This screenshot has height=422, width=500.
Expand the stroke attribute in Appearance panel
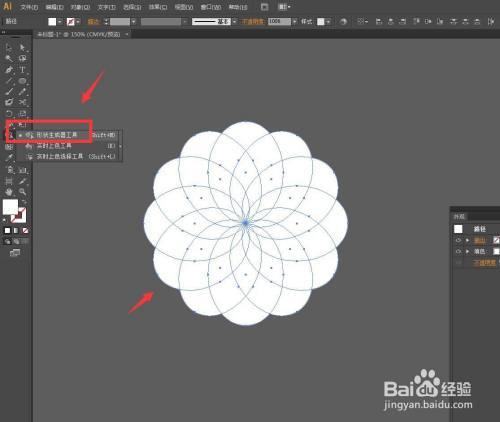tap(467, 240)
